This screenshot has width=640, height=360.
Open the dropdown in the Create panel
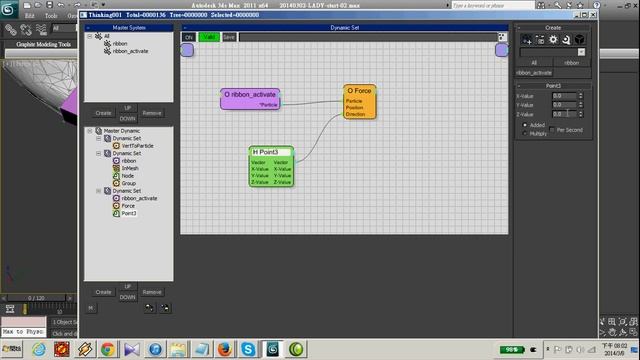581,52
